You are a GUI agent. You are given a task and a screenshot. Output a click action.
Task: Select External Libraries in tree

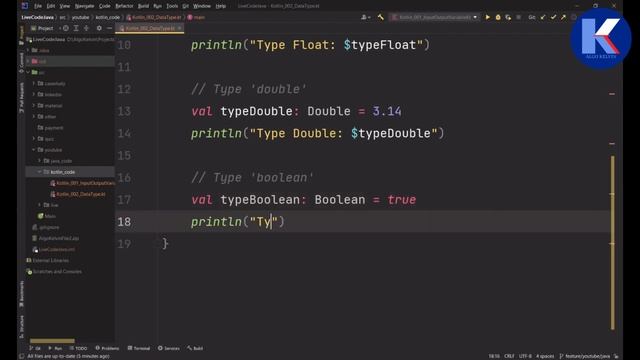point(47,260)
